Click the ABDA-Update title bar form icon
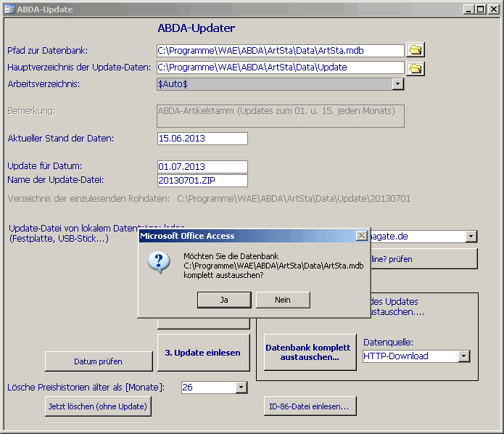This screenshot has width=504, height=434. [x=9, y=9]
